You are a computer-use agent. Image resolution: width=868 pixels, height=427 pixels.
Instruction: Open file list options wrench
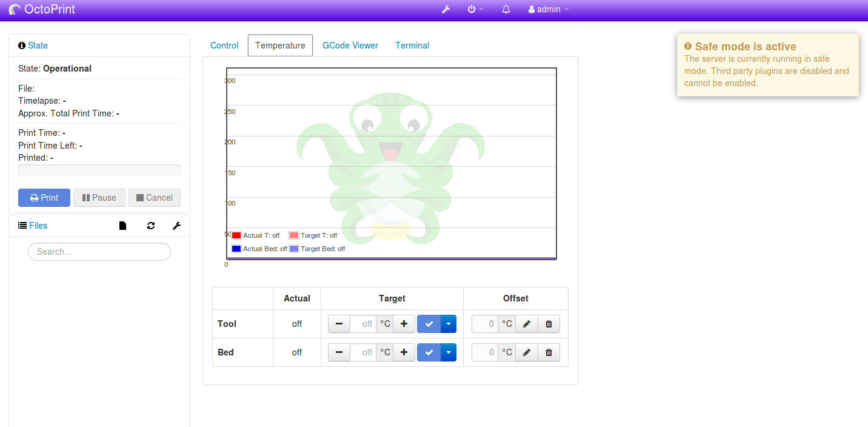[176, 226]
